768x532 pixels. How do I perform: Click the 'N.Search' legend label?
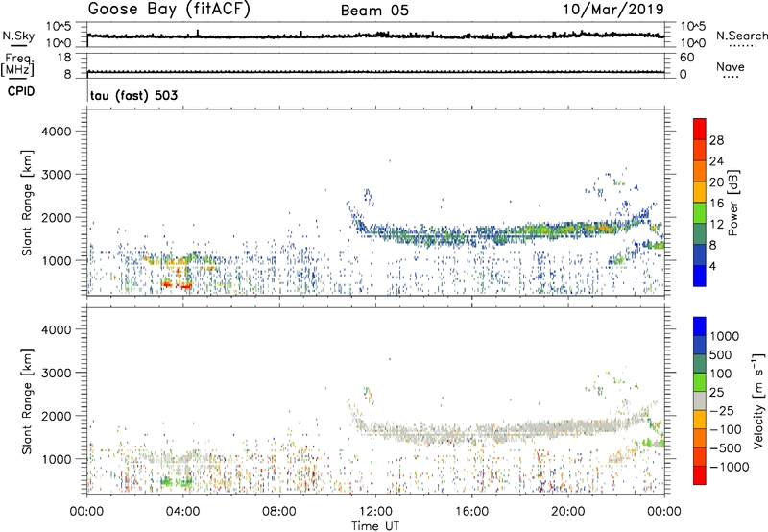pos(742,36)
